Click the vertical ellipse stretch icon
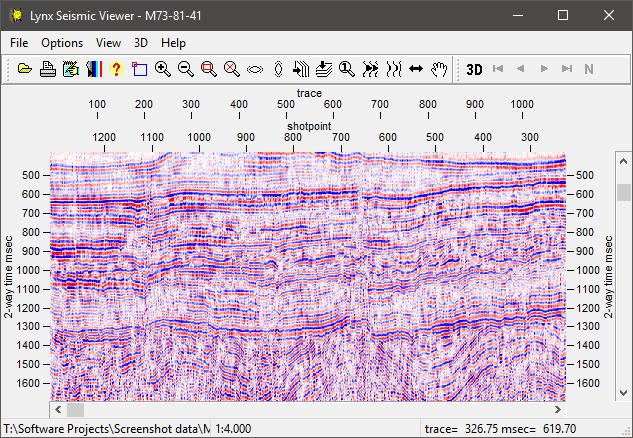Image resolution: width=633 pixels, height=438 pixels. tap(278, 69)
